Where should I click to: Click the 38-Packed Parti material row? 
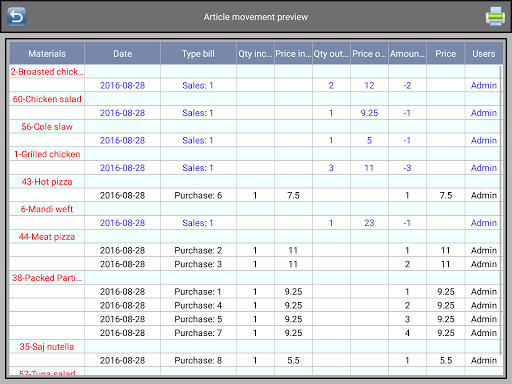(x=255, y=278)
